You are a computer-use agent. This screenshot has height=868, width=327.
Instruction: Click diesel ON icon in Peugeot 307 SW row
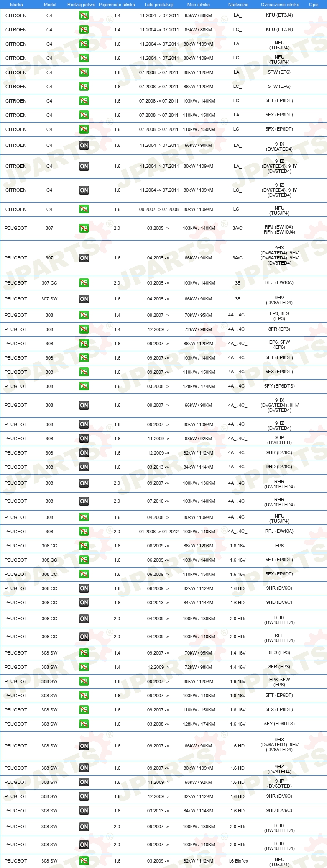tap(84, 299)
